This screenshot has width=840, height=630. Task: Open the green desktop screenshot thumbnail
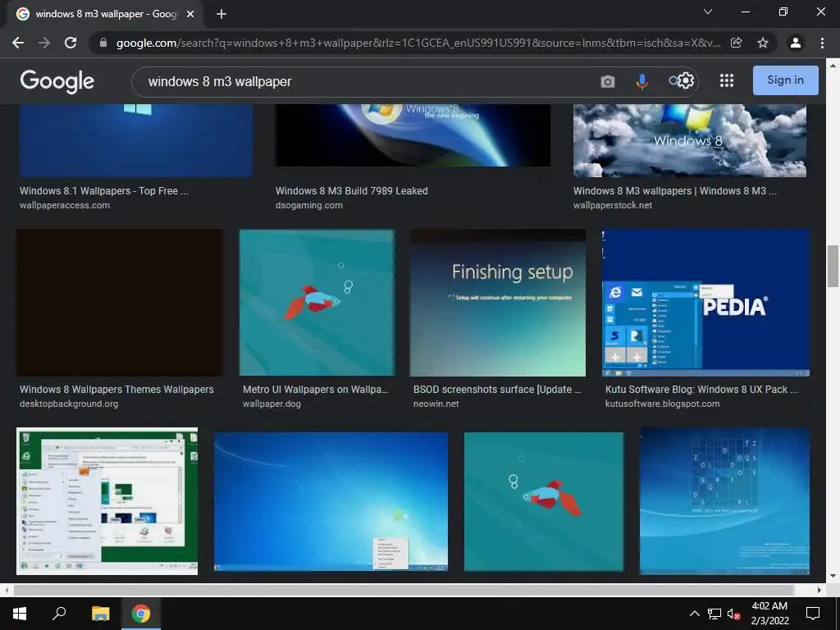pos(107,501)
